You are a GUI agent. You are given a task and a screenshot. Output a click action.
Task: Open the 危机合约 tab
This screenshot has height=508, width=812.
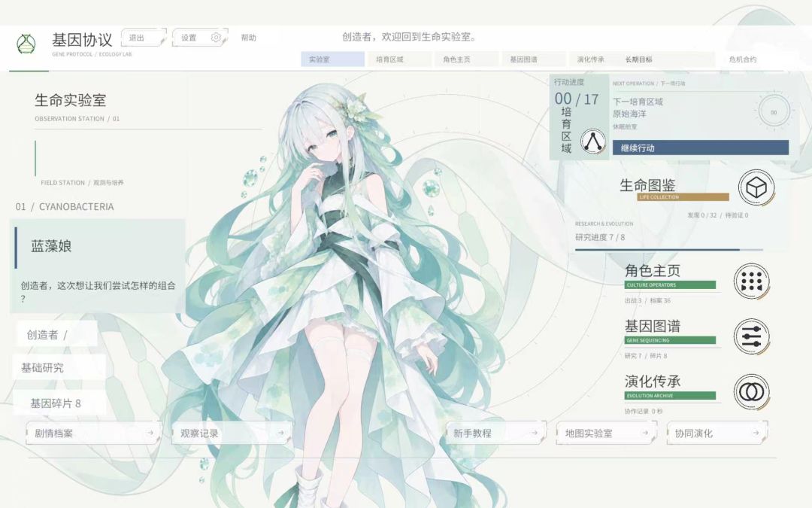[743, 59]
